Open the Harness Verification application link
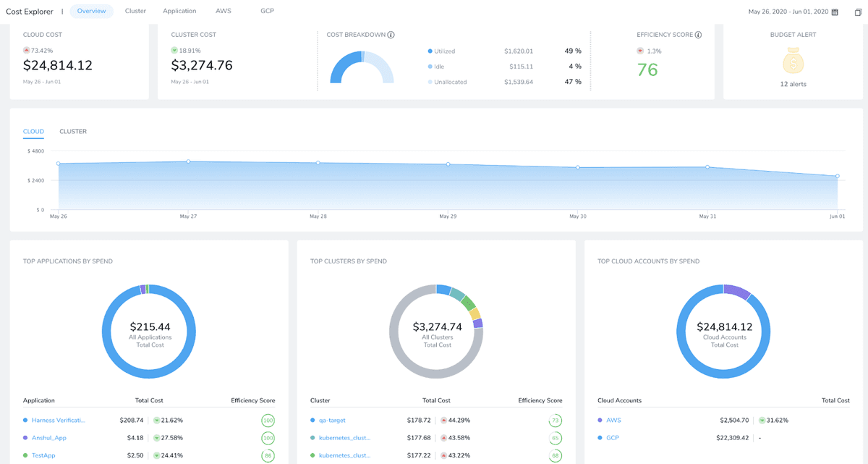 59,420
